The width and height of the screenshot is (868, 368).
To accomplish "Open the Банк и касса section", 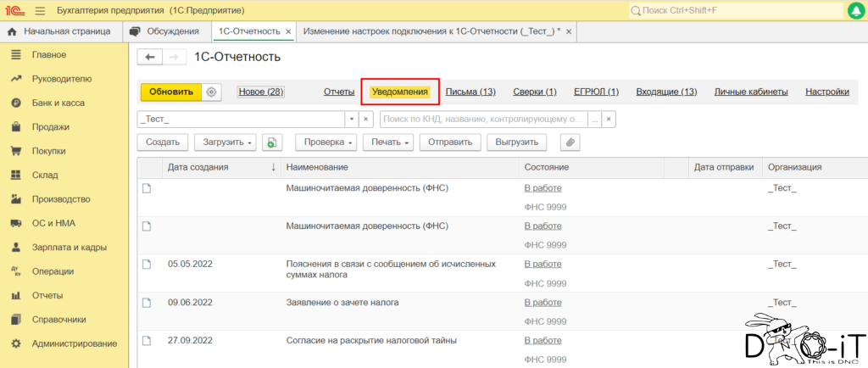I will 58,103.
